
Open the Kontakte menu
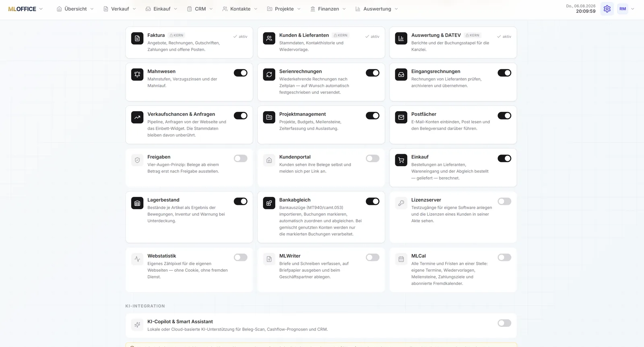(240, 9)
